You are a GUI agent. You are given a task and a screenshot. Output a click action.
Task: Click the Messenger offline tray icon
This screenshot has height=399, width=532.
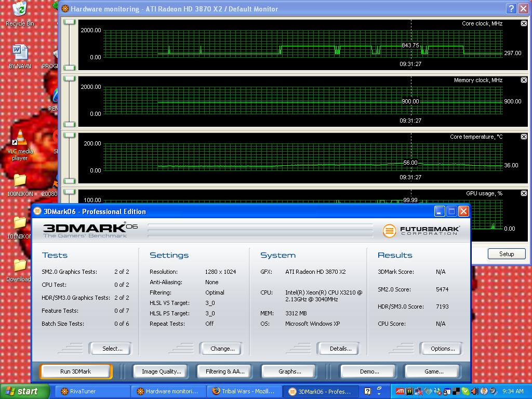click(437, 391)
